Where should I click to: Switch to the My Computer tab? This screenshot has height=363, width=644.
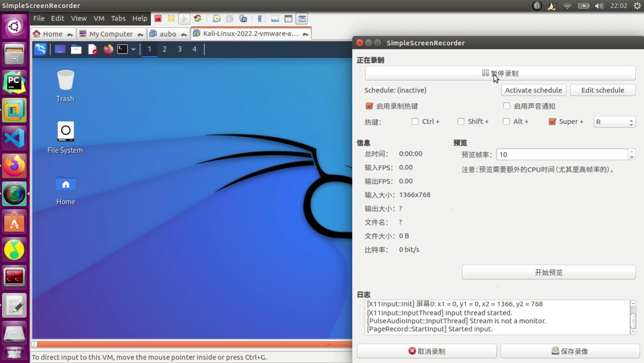tap(111, 34)
